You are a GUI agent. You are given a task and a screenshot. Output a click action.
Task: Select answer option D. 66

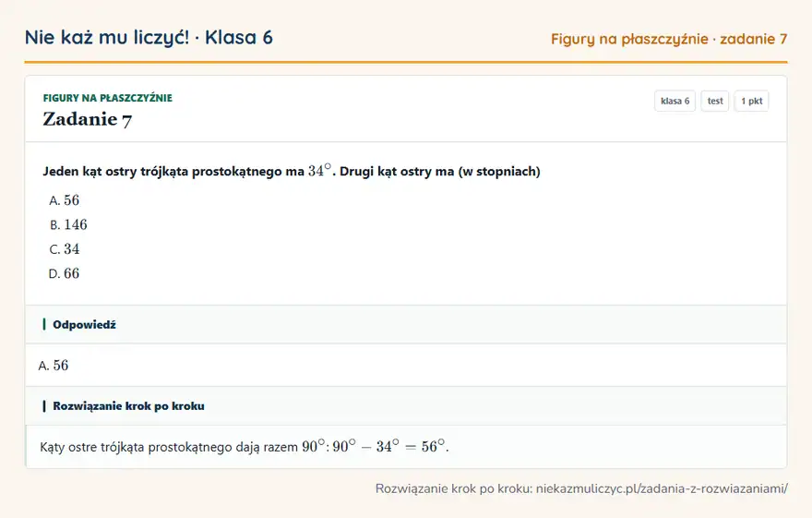pyautogui.click(x=65, y=273)
